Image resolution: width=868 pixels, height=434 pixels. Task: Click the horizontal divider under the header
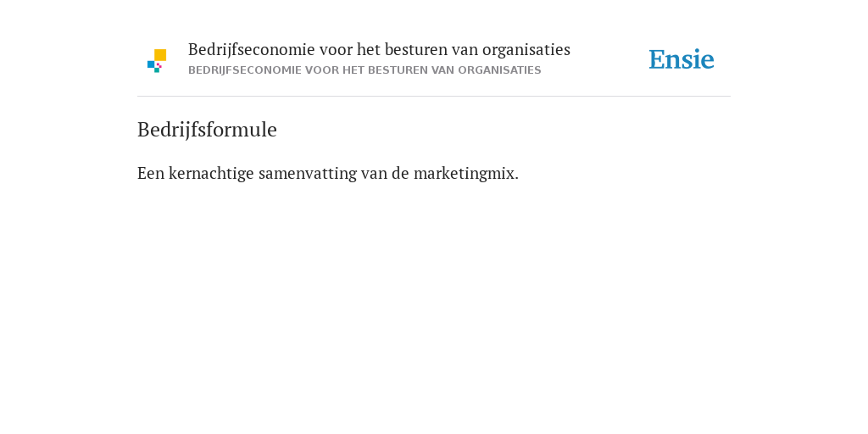pos(434,97)
